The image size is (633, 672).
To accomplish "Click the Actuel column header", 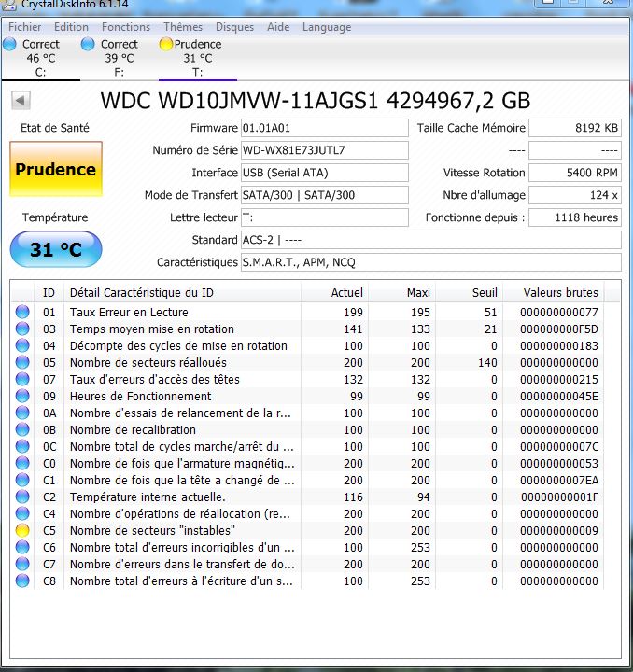I will [334, 293].
